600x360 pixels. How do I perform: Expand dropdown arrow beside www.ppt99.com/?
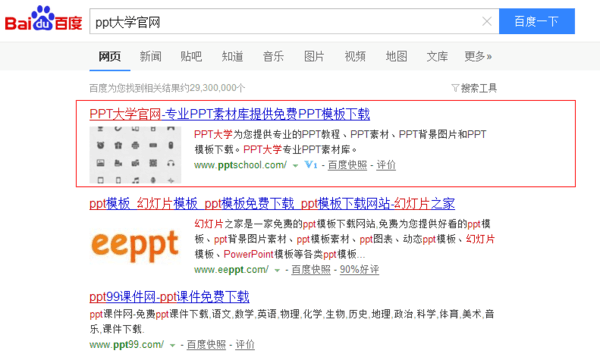coord(173,345)
